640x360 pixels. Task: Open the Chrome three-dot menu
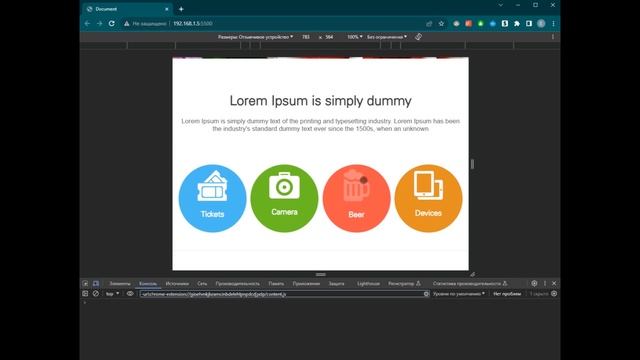click(553, 24)
